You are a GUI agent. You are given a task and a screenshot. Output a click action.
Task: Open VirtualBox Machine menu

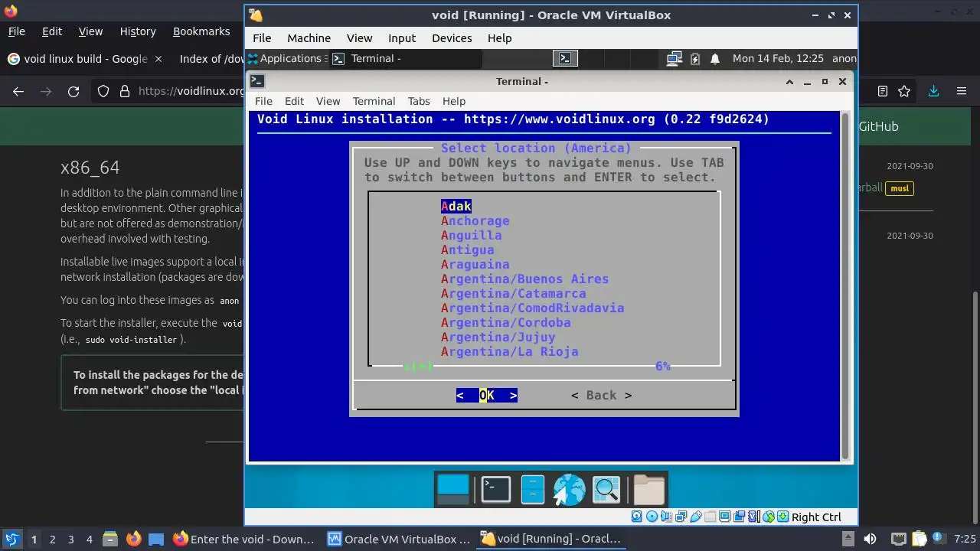tap(309, 37)
